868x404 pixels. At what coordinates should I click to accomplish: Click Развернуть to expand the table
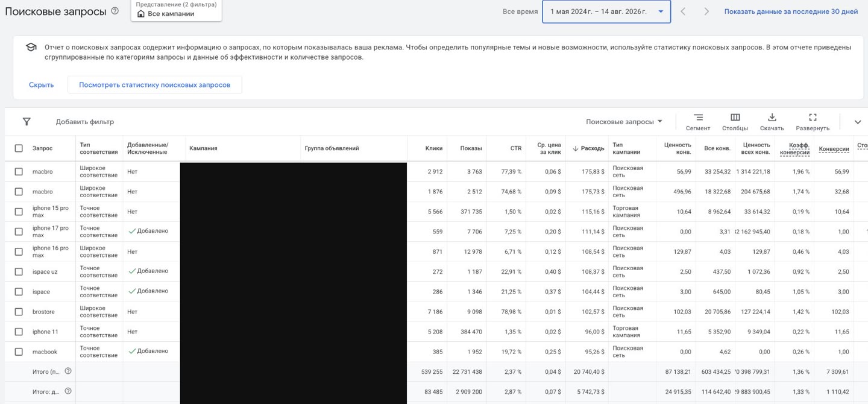(813, 122)
